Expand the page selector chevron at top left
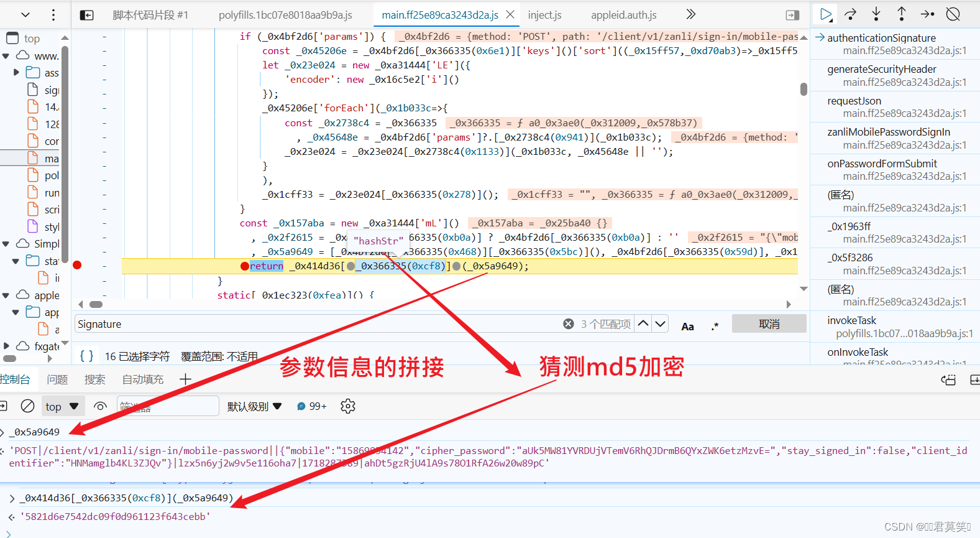Viewport: 980px width, 538px height. coord(25,14)
